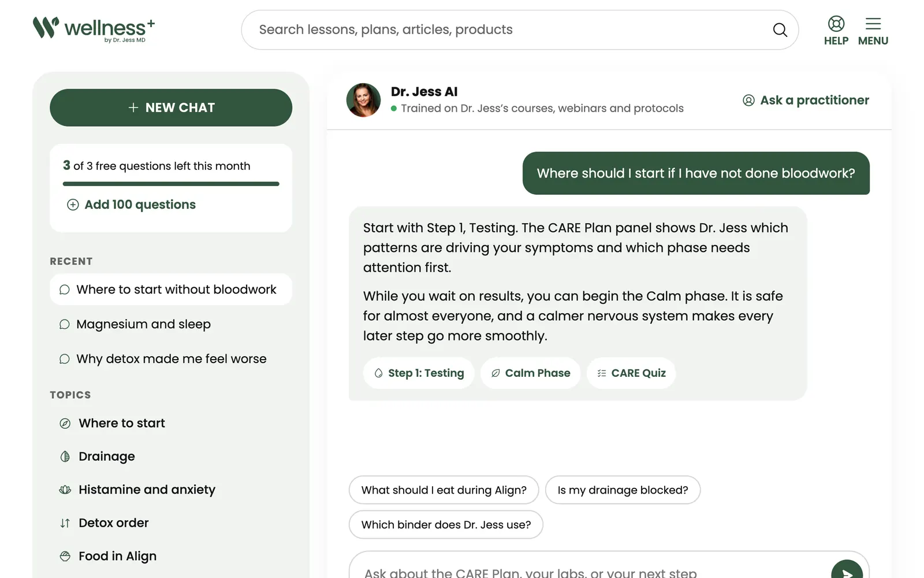Click the TOPICS section heading
Viewport: 924px width, 578px height.
[x=70, y=395]
